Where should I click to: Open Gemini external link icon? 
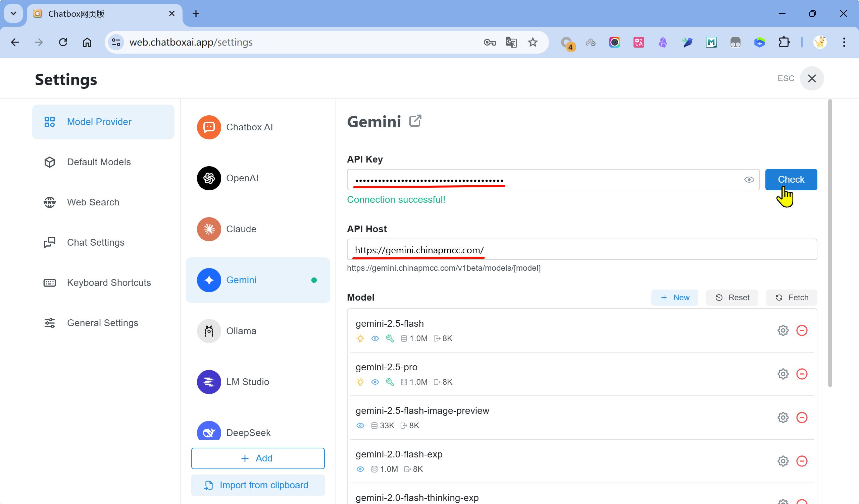(x=415, y=121)
